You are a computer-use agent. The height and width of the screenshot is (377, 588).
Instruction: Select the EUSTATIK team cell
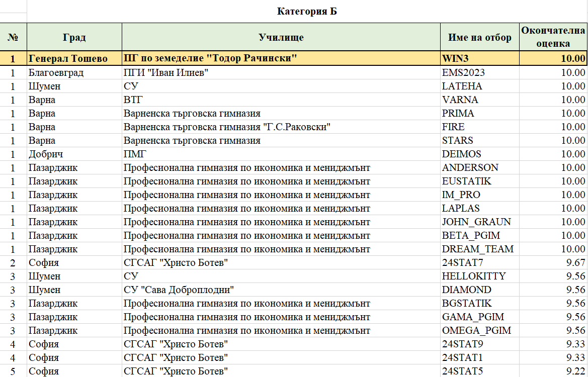tap(480, 181)
